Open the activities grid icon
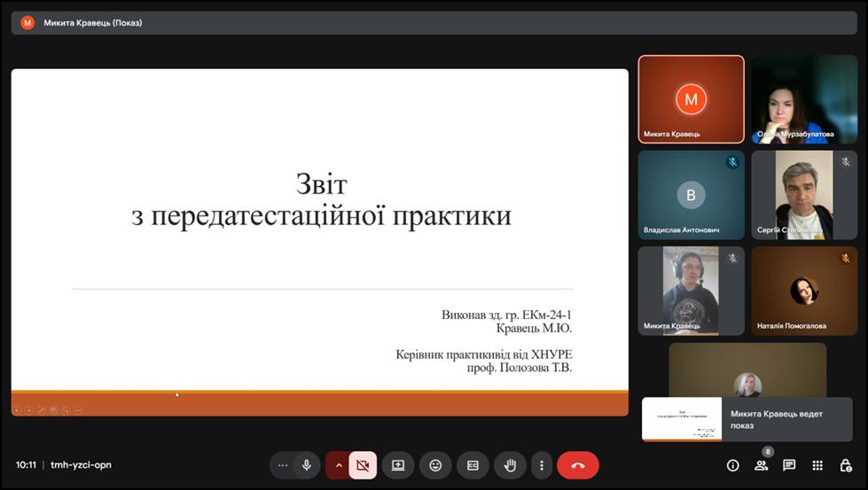Viewport: 868px width, 490px height. (x=817, y=465)
